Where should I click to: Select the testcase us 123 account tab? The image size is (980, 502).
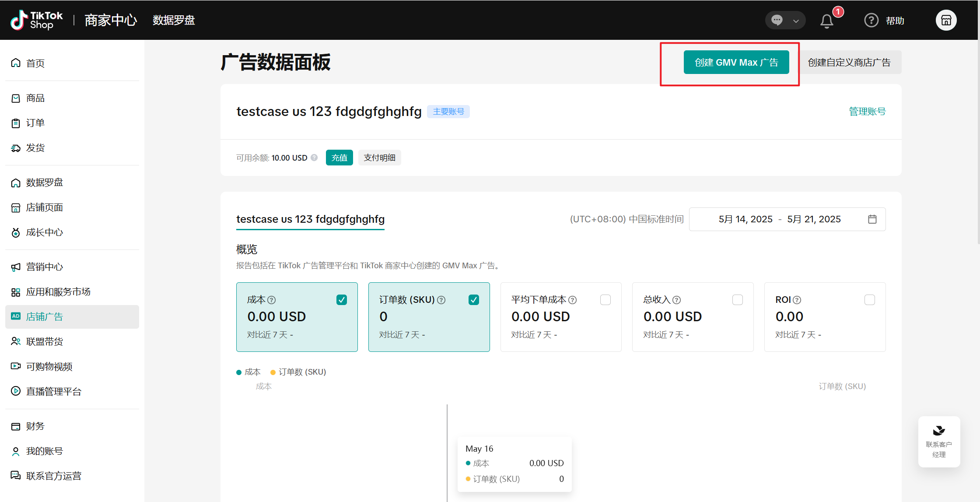[x=310, y=219]
